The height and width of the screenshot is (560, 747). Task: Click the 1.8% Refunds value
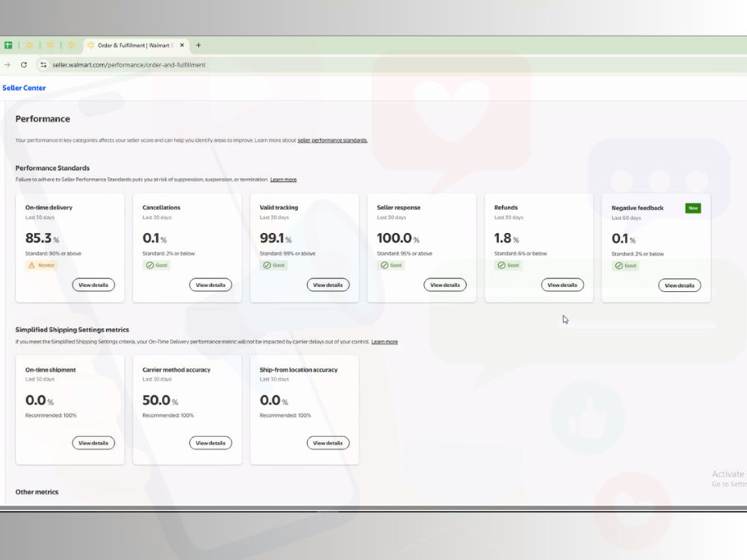(506, 238)
